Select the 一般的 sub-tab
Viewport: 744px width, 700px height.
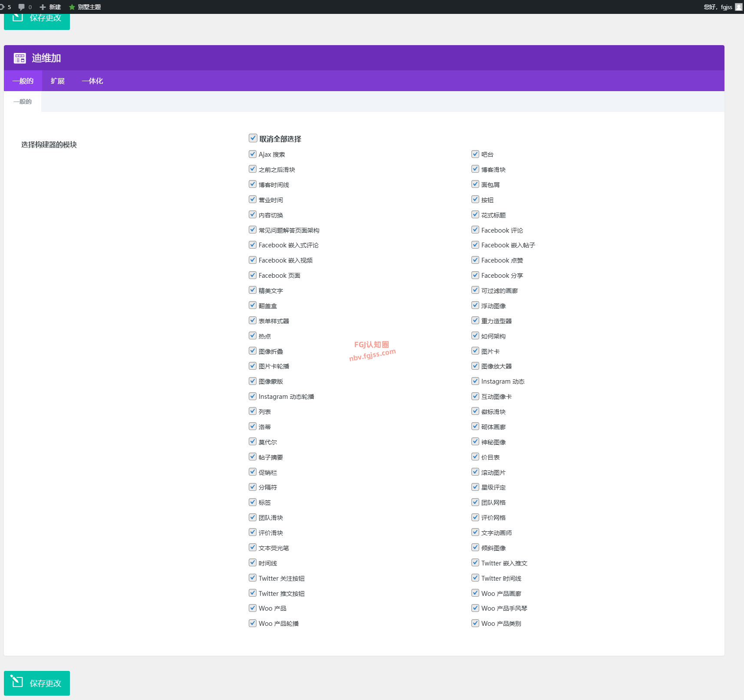(23, 102)
